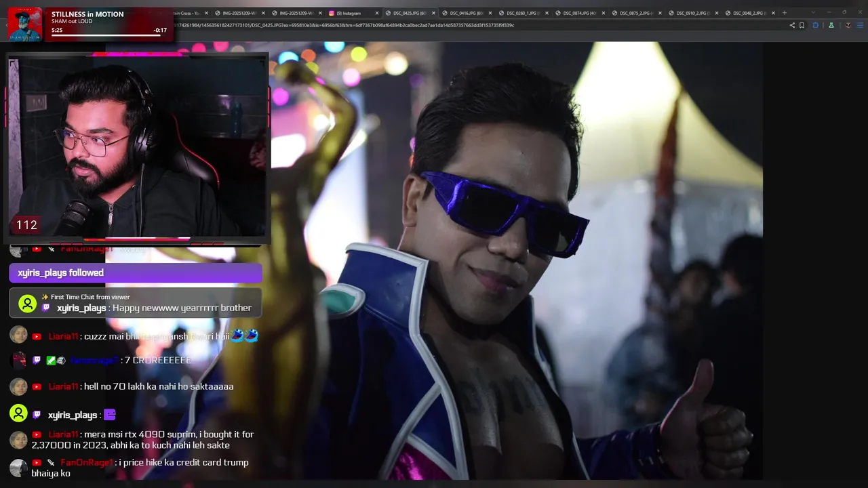Close the DSC_0910_2.JPG tab
868x488 pixels.
716,13
